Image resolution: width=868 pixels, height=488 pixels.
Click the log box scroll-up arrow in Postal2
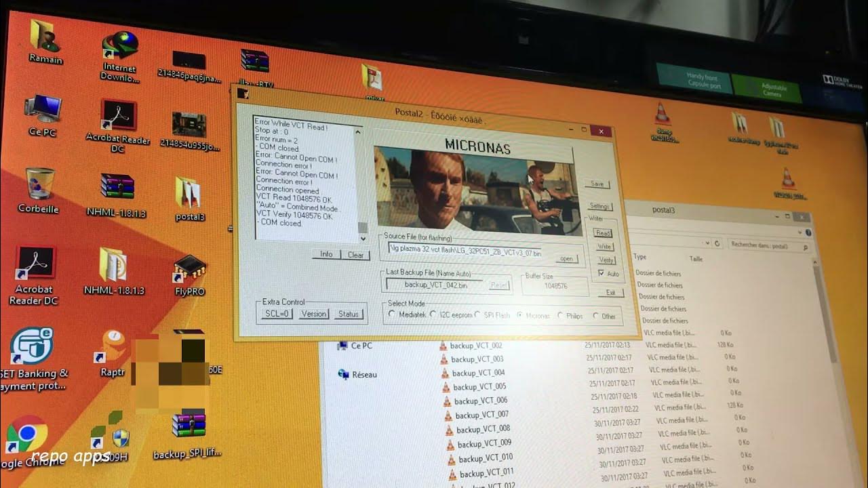(358, 131)
